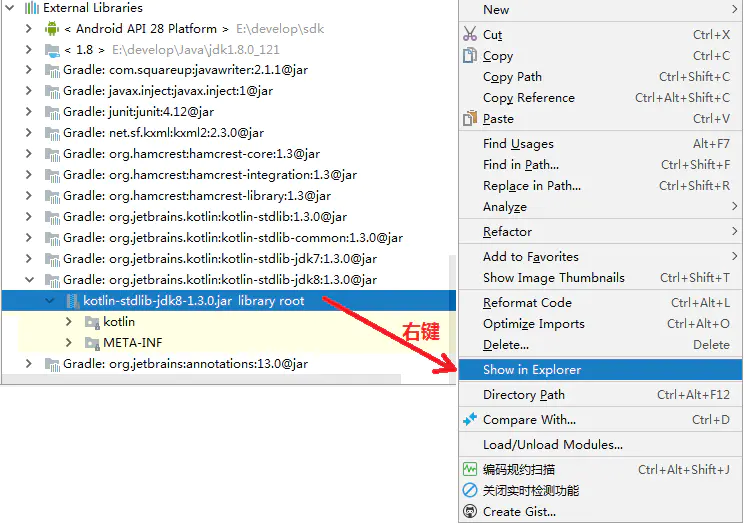This screenshot has height=532, width=750.
Task: Click the kotlin-stdlib-jdk8 library icon
Action: (52, 281)
